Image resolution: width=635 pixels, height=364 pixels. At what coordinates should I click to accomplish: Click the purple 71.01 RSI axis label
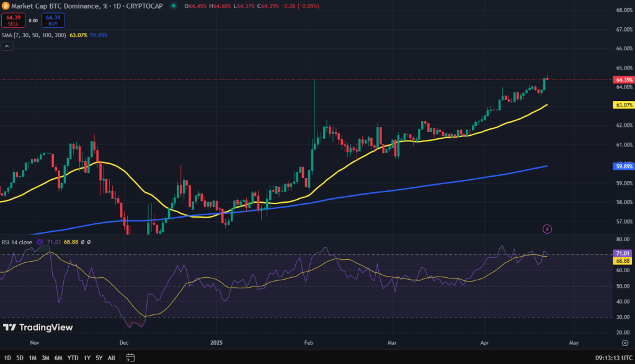point(623,254)
